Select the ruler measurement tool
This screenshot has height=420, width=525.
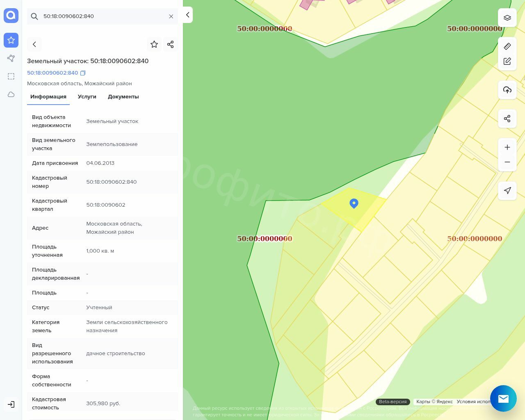[507, 46]
